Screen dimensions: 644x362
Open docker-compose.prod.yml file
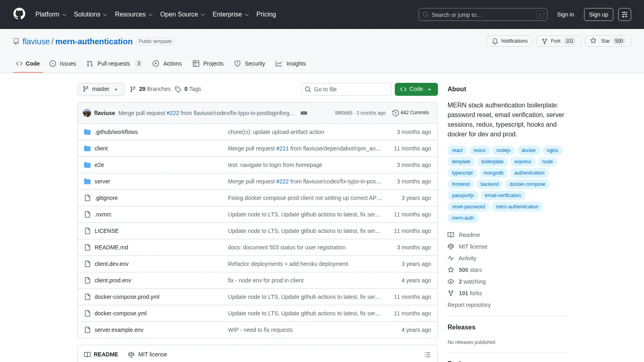[127, 297]
